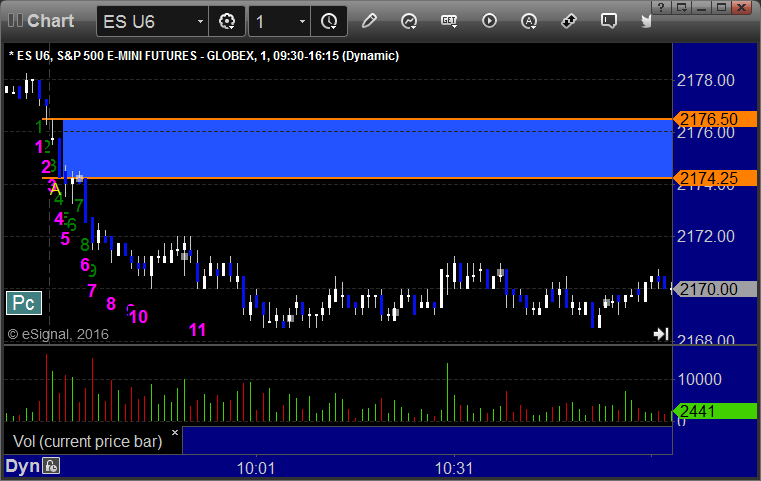Open chart settings gear icon
This screenshot has height=481, width=761.
click(x=227, y=21)
